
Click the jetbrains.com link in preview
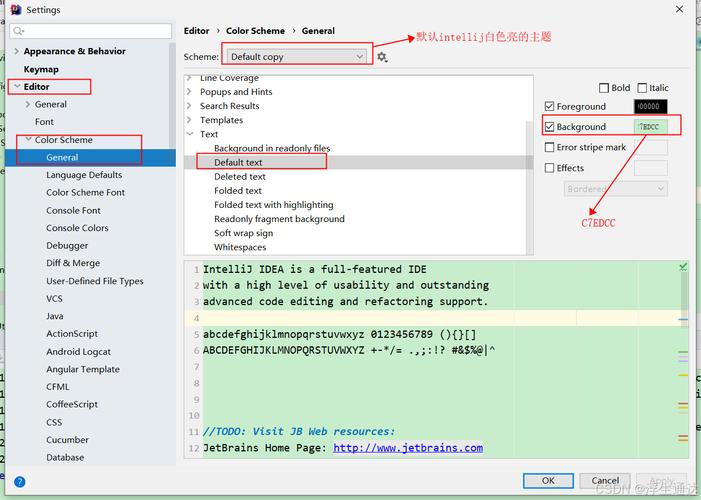click(x=408, y=448)
